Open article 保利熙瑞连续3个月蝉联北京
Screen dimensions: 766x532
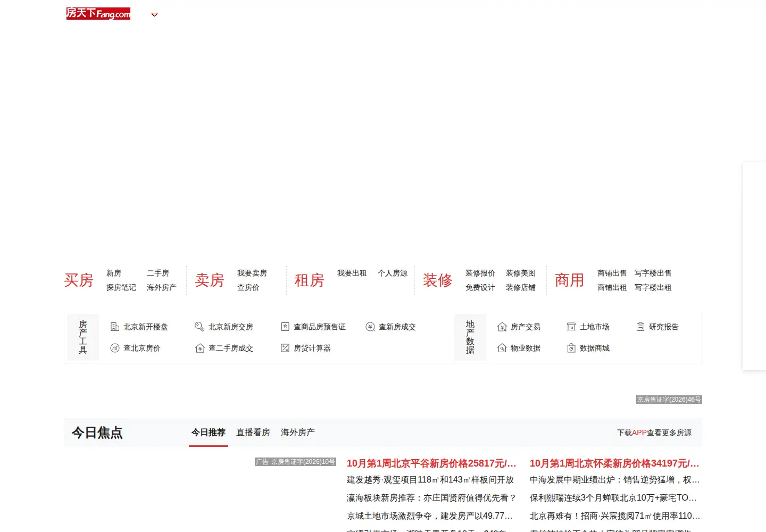[x=613, y=498]
